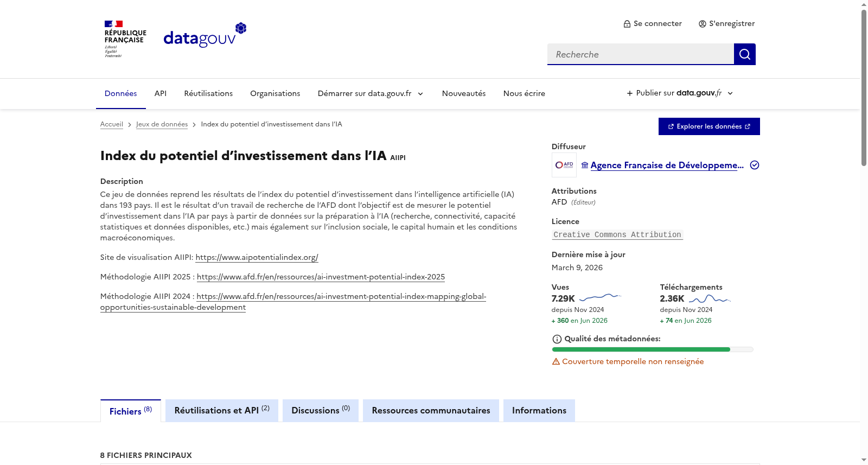Click the search magnifier button
868x465 pixels.
point(744,54)
